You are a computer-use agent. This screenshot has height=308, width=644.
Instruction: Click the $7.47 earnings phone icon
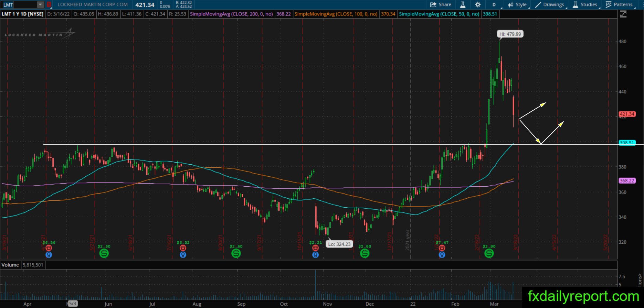point(442,248)
